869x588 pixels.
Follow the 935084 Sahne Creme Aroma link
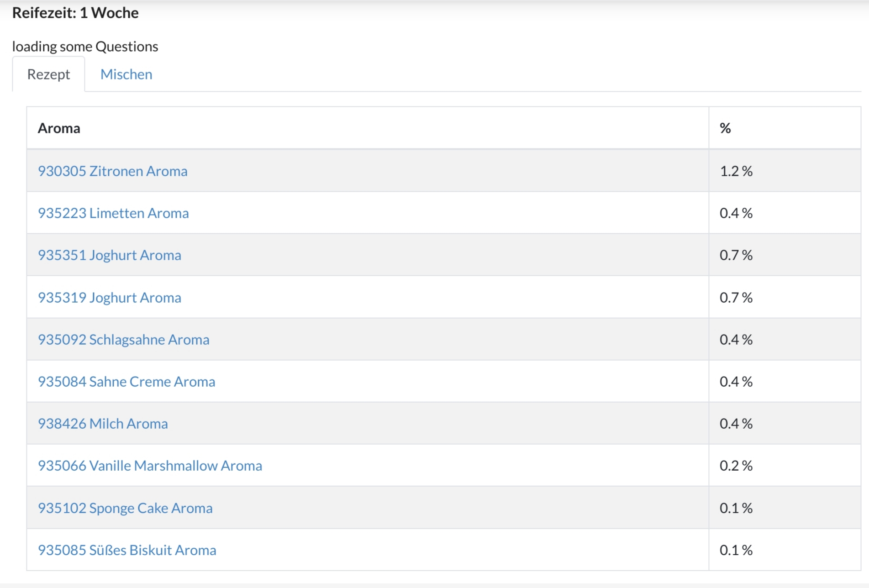[126, 381]
